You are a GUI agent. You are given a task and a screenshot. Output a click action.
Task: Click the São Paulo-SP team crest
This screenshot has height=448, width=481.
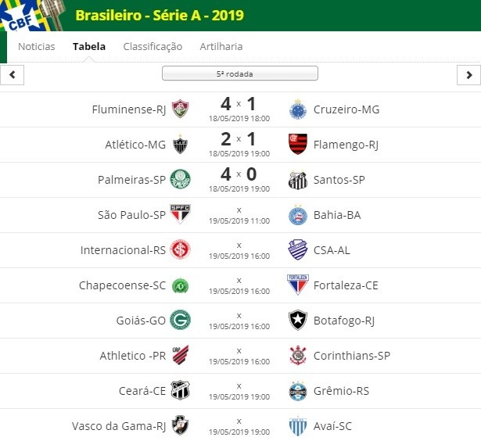180,214
